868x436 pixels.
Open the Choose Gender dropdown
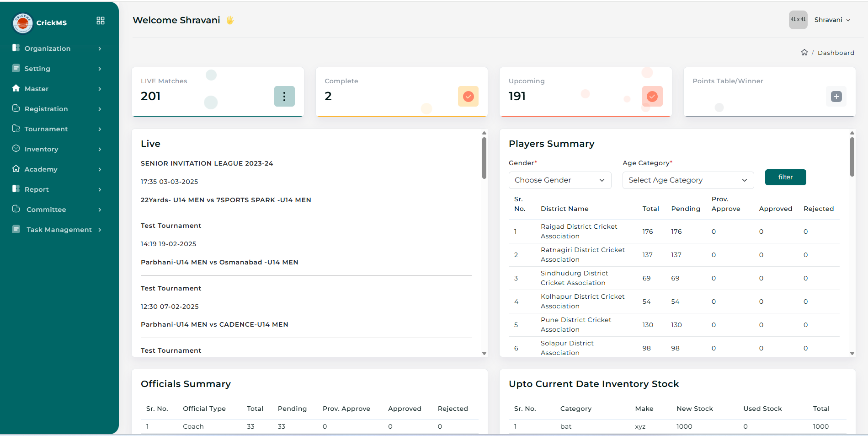tap(559, 180)
